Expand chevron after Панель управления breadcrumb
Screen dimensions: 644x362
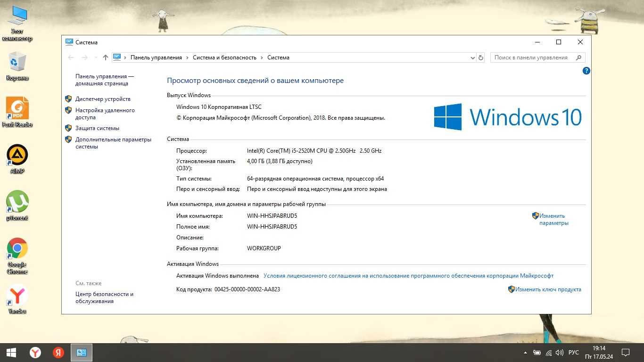pos(187,58)
